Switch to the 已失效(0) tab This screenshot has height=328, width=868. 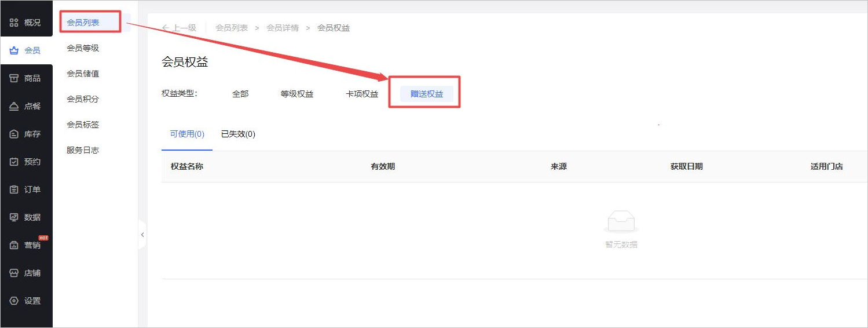(238, 134)
